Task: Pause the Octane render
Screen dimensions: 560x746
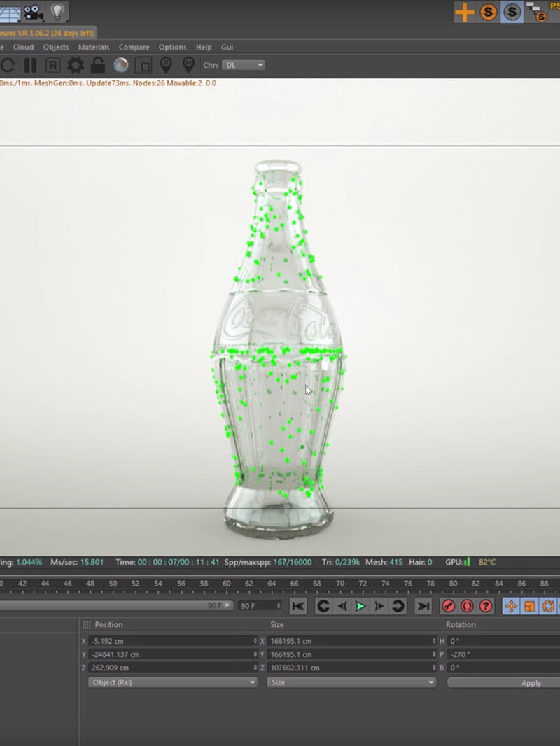Action: (31, 65)
